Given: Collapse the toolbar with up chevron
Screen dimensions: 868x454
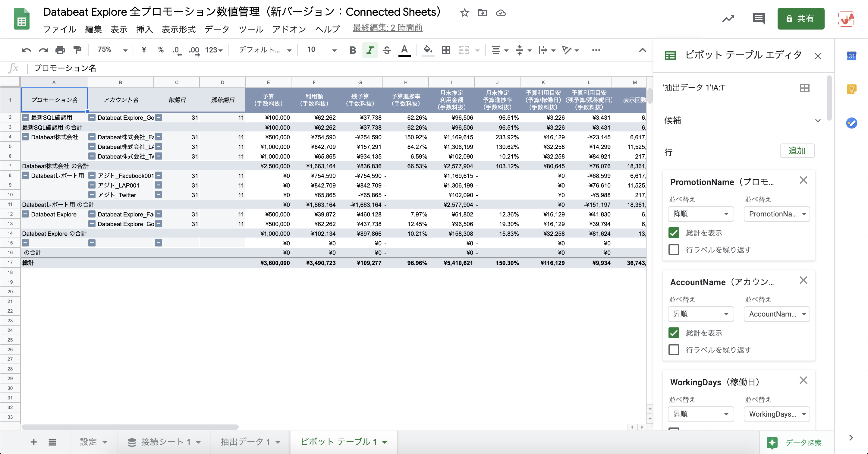Looking at the screenshot, I should click(x=642, y=50).
